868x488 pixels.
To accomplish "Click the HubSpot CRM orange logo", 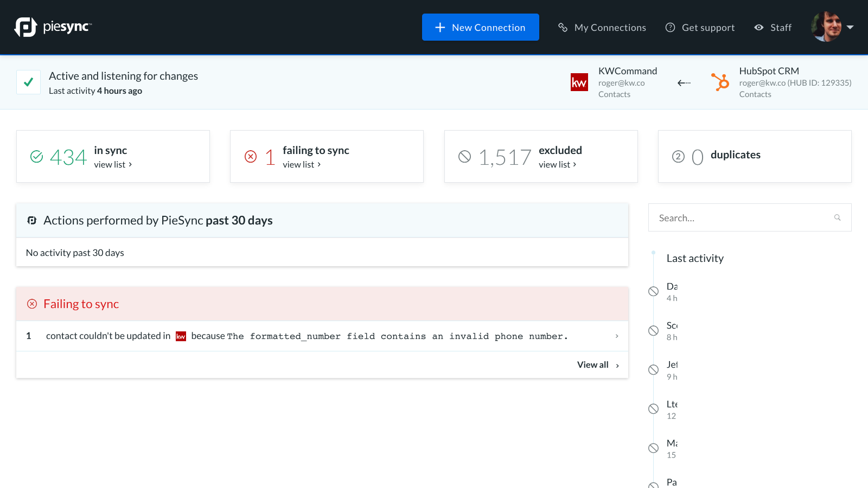I will [720, 82].
